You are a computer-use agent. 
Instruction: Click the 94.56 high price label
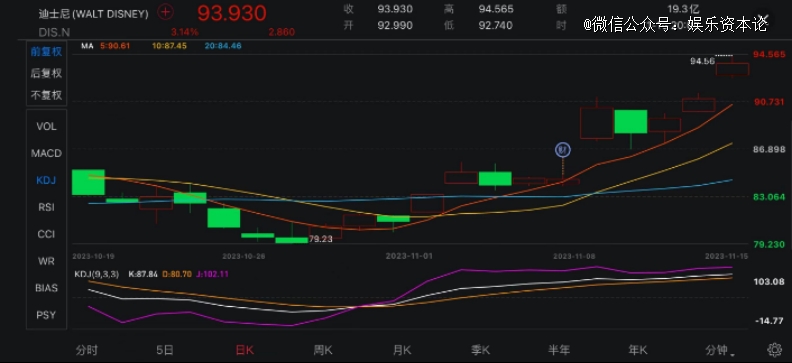coord(702,61)
